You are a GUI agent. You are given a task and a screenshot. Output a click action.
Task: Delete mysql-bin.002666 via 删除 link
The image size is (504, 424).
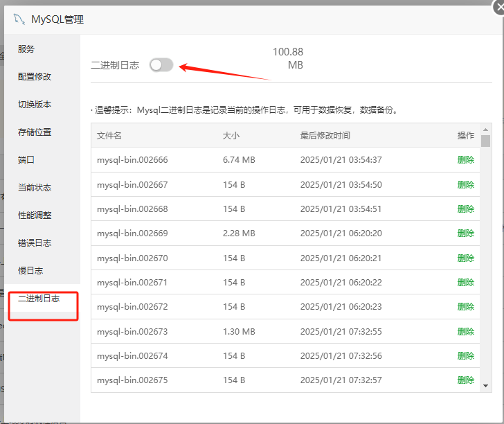[x=466, y=160]
